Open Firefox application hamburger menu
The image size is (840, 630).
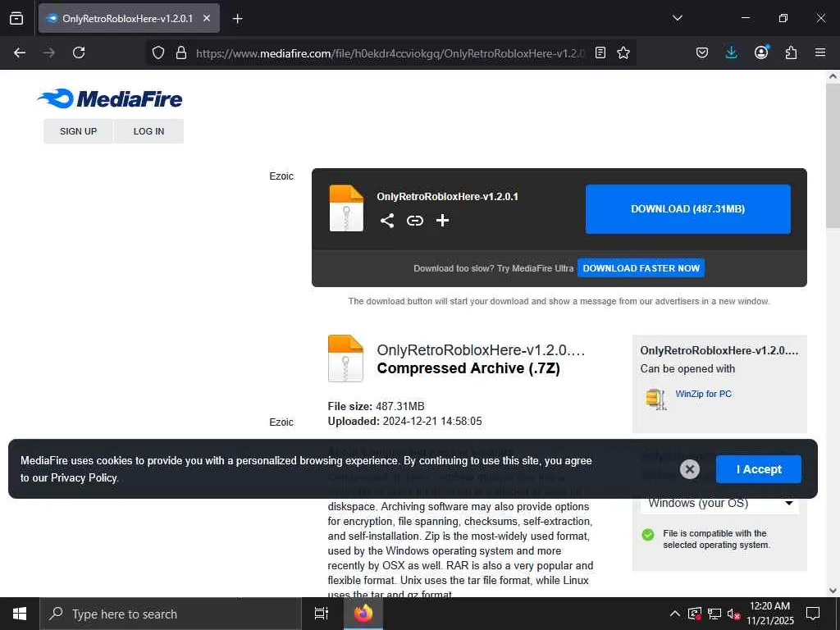point(820,52)
